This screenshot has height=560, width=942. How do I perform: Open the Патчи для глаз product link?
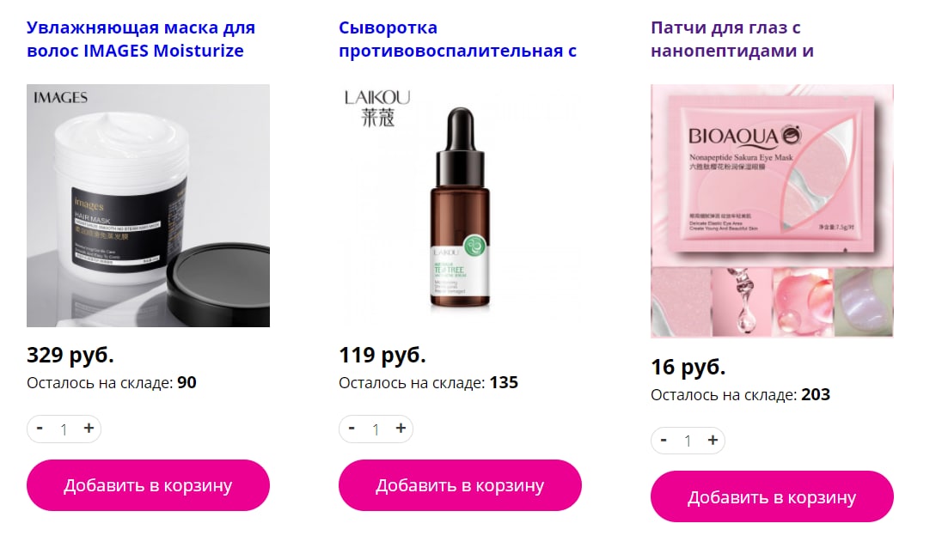732,39
